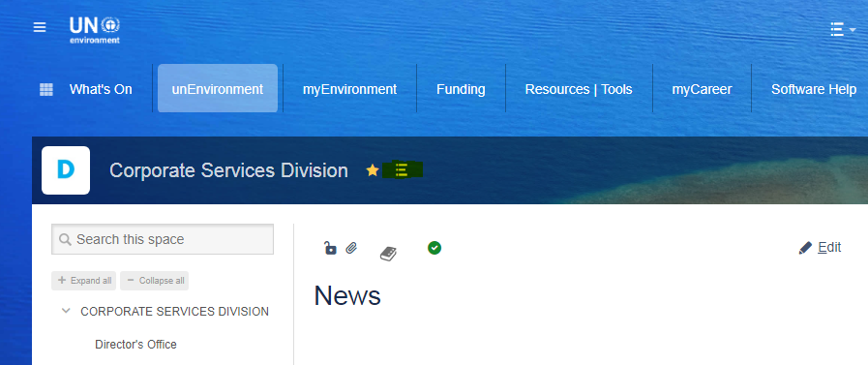This screenshot has height=365, width=868.
Task: Click the green checkmark status icon
Action: (434, 248)
